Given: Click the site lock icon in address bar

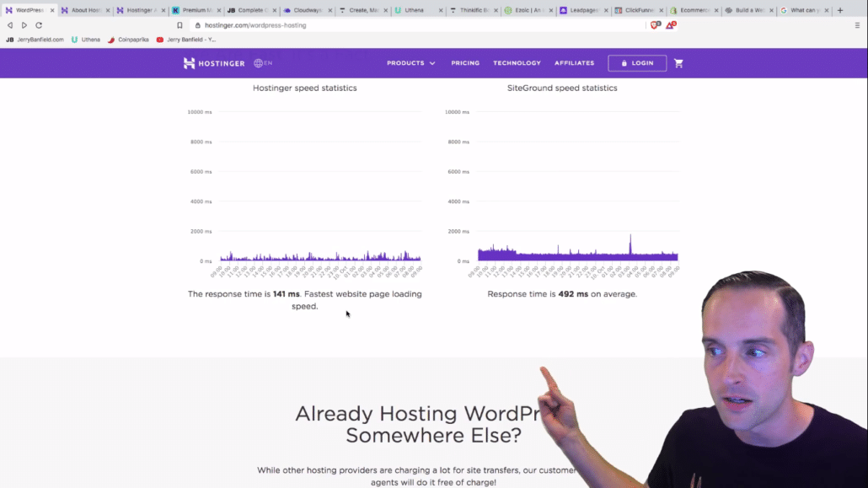Looking at the screenshot, I should (198, 25).
